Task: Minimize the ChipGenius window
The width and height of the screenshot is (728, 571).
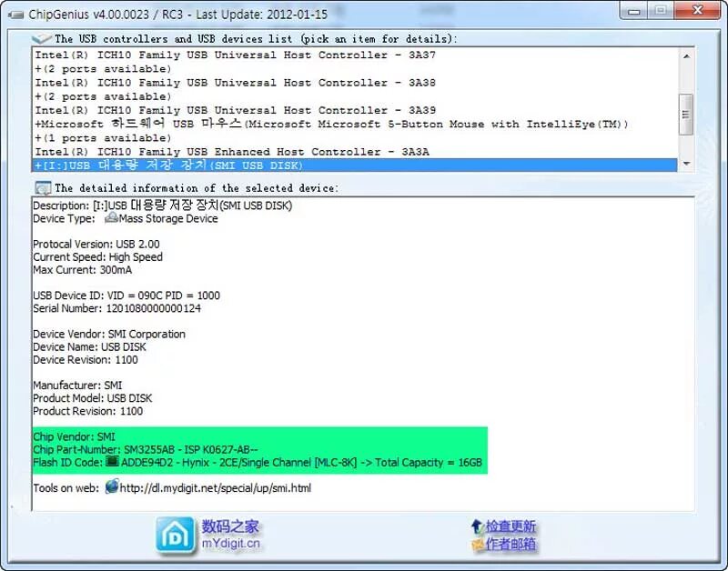Action: (x=634, y=10)
